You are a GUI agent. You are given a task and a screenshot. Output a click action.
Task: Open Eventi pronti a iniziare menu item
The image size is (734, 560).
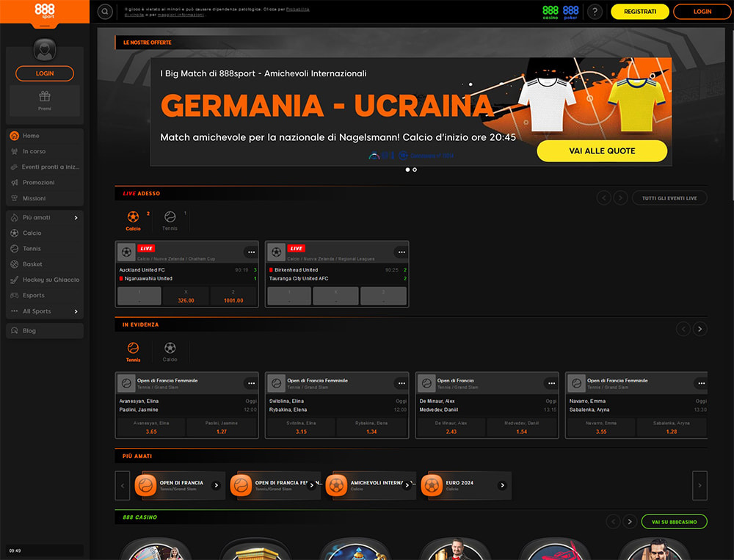(45, 167)
